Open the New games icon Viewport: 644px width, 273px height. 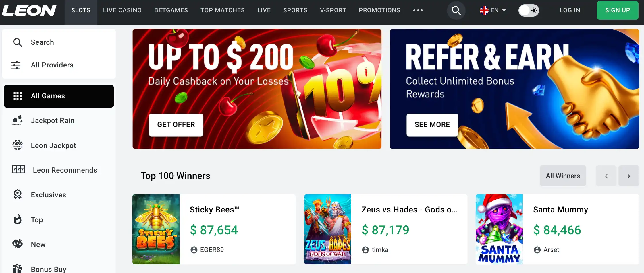pos(18,244)
